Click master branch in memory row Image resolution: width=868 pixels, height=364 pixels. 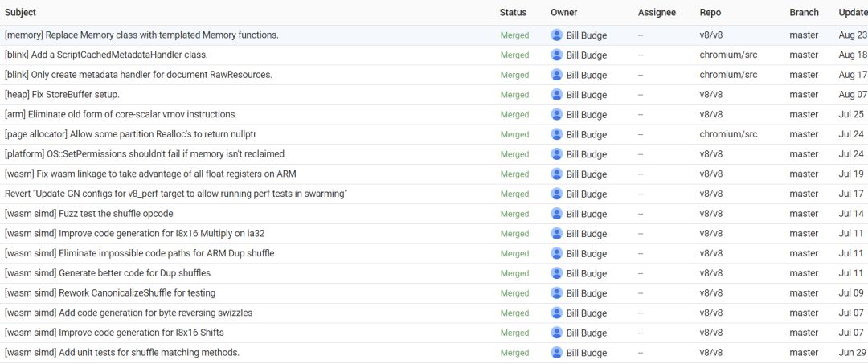[x=804, y=35]
